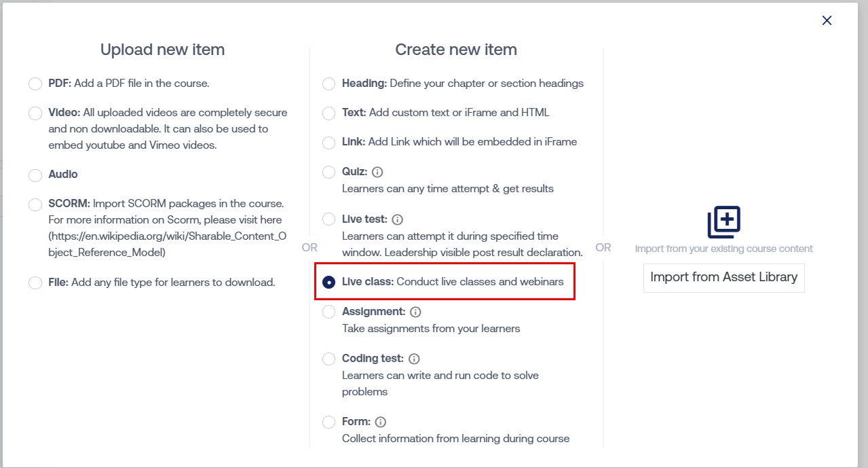
Task: Choose the Link item option
Action: coord(328,143)
